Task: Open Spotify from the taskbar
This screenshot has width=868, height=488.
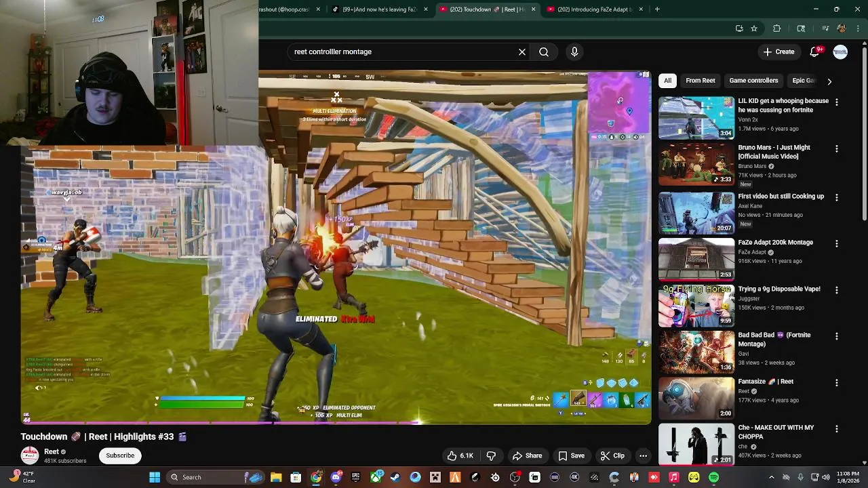Action: [714, 477]
